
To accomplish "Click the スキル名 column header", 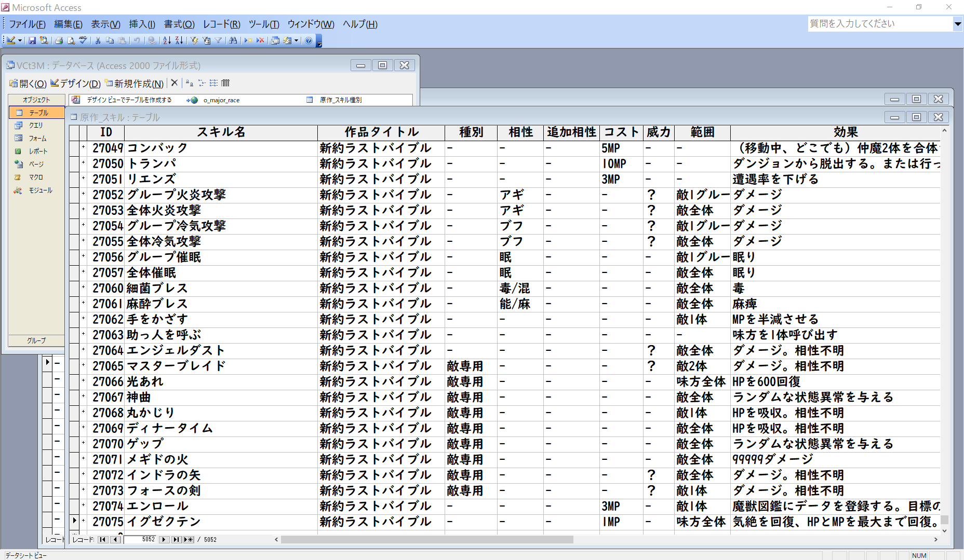I will tap(221, 133).
